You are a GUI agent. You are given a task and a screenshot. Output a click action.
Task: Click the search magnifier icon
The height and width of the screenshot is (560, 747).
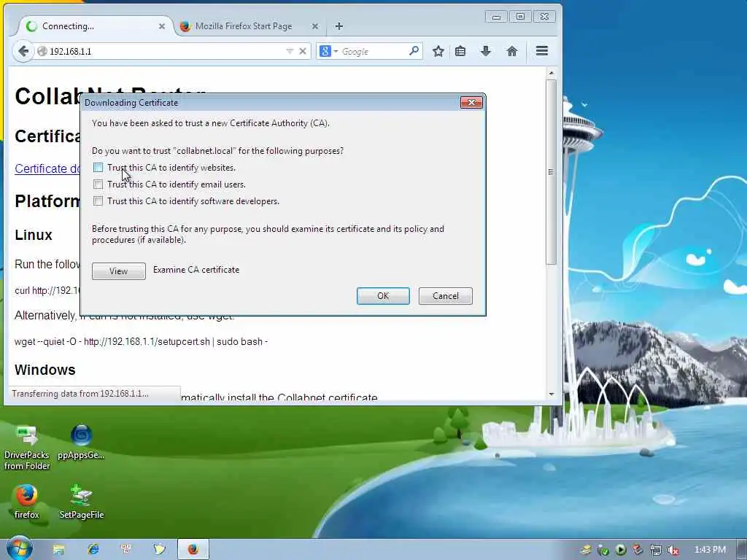point(414,50)
